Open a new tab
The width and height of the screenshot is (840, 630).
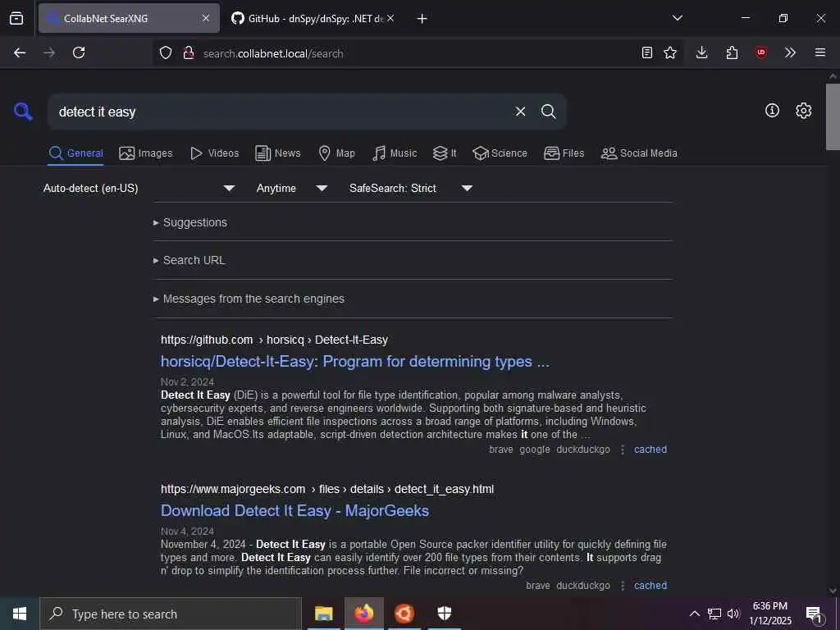click(x=422, y=19)
